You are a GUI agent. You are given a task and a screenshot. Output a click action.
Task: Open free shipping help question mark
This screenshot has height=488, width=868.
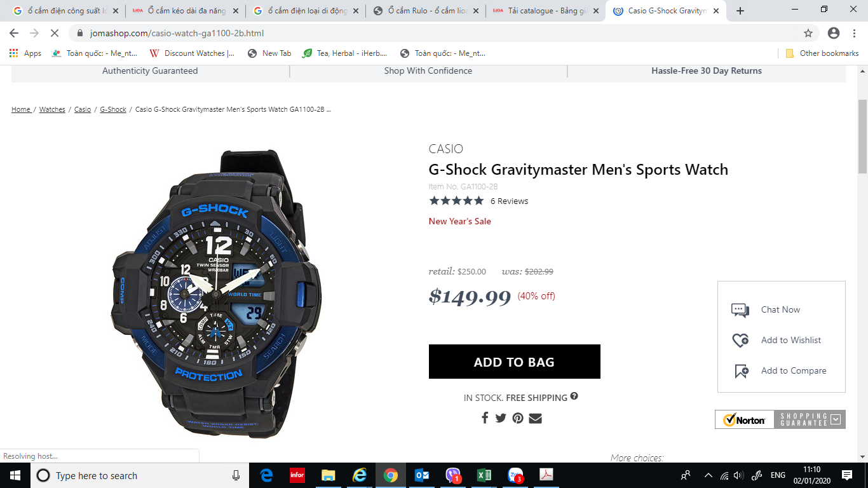click(574, 396)
